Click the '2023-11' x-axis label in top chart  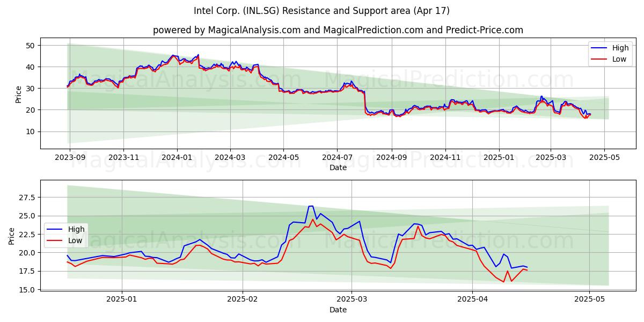(123, 159)
